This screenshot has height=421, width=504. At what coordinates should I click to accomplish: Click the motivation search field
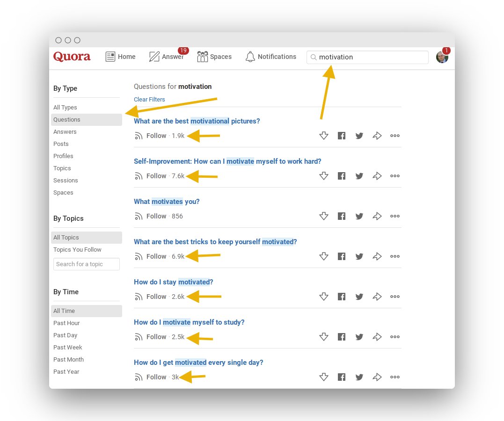(367, 57)
